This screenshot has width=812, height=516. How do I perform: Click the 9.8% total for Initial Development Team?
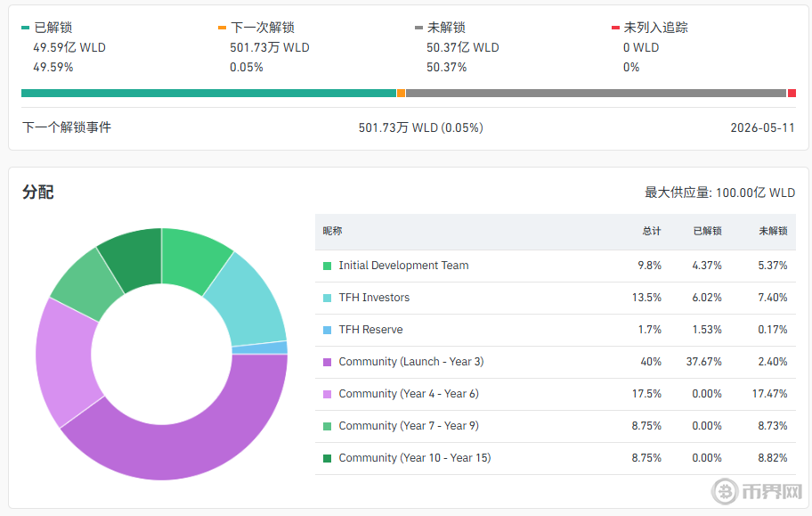pos(649,266)
